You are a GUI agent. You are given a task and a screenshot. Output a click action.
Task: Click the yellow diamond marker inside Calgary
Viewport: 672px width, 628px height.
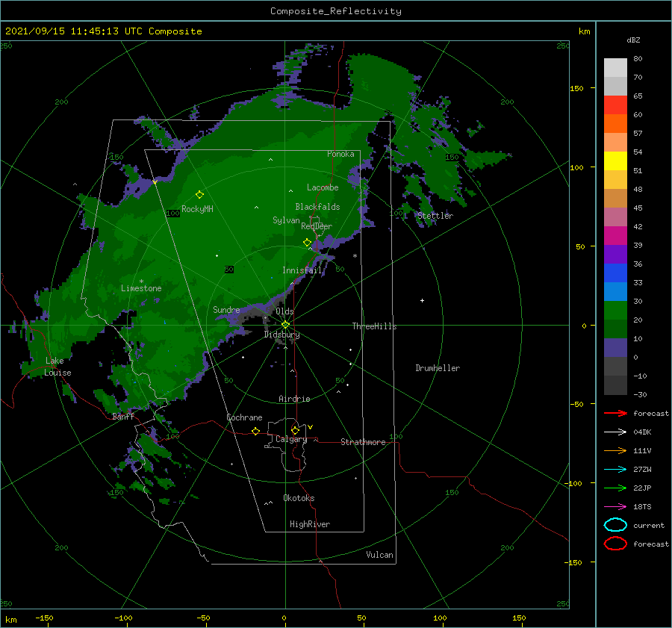[x=295, y=430]
